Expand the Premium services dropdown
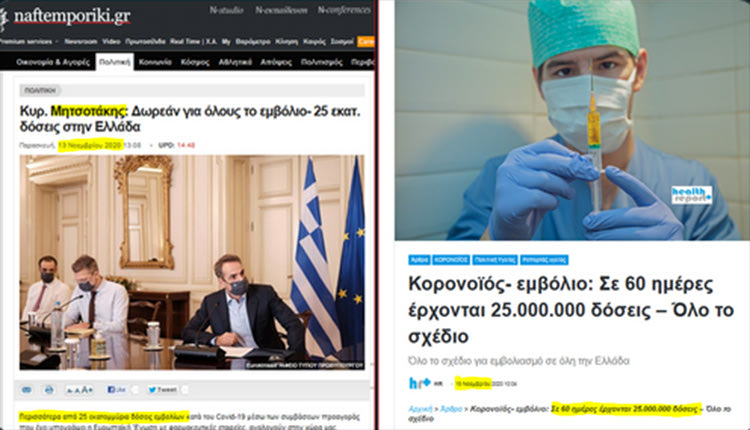This screenshot has width=750, height=430. coord(29,42)
